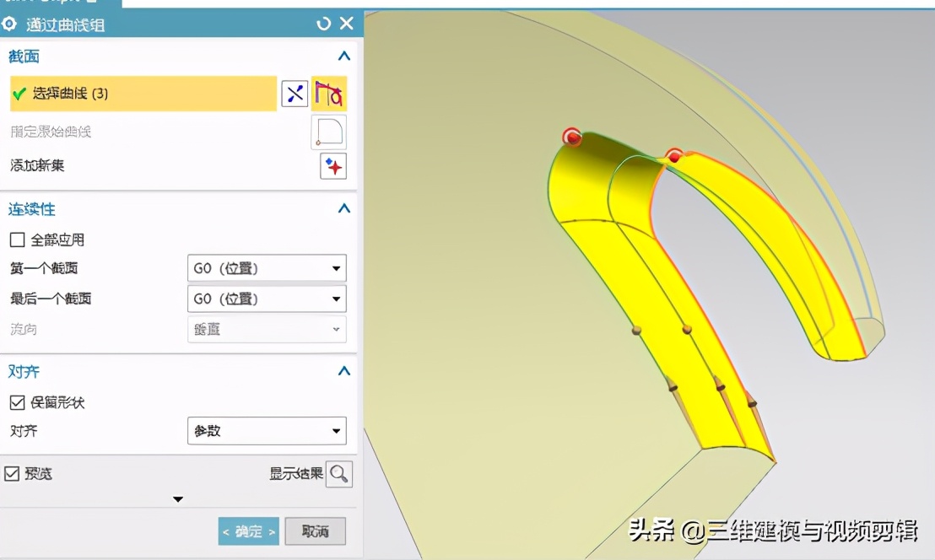Reset the 通过曲线组 dialog with circular arrow icon

point(323,24)
